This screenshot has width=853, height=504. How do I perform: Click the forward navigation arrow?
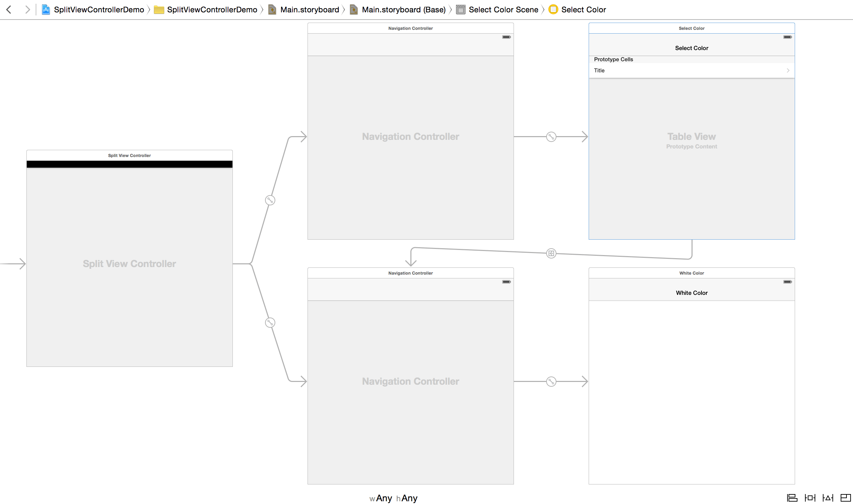(27, 9)
